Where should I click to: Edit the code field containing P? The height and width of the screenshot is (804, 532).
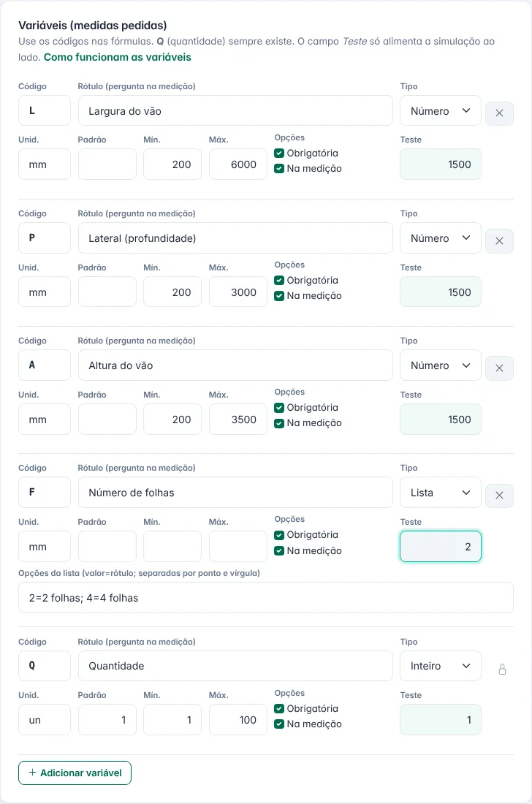pos(45,238)
